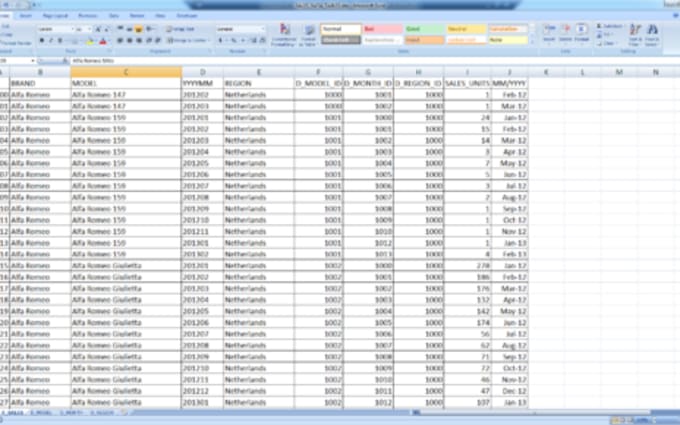Apply the Normal cell style
Image resolution: width=680 pixels, height=425 pixels.
(x=341, y=29)
